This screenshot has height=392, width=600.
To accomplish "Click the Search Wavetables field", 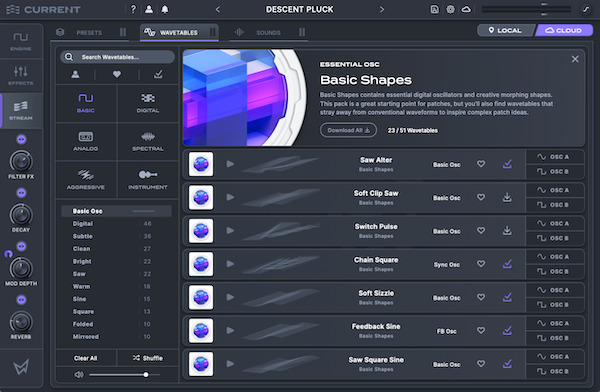I will pos(117,57).
